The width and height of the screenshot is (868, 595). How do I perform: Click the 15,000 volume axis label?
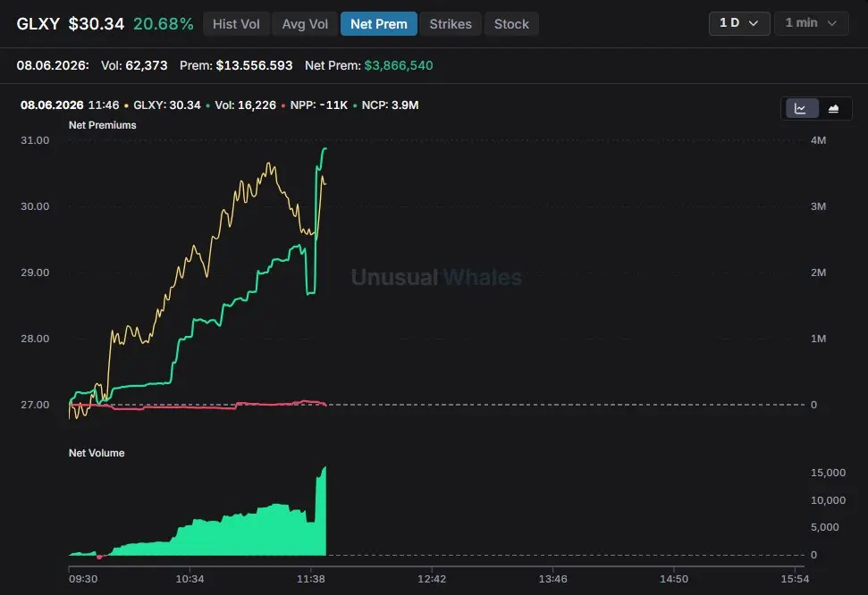[x=828, y=473]
